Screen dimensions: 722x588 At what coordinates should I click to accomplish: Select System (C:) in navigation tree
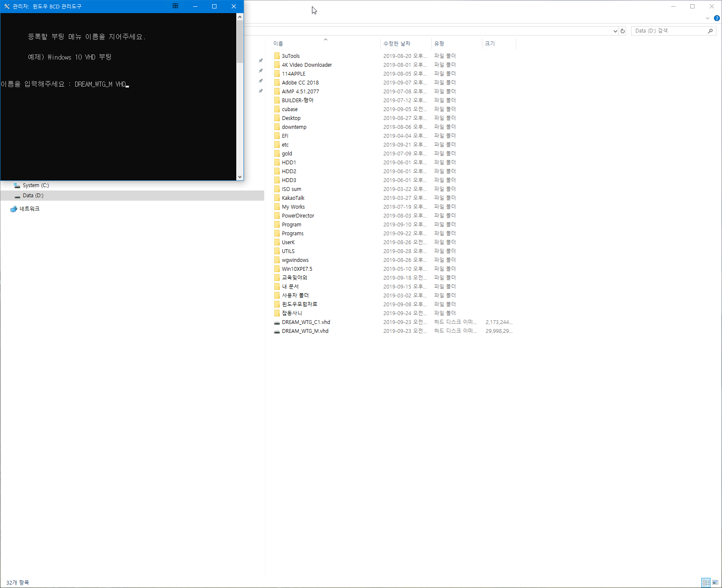36,185
